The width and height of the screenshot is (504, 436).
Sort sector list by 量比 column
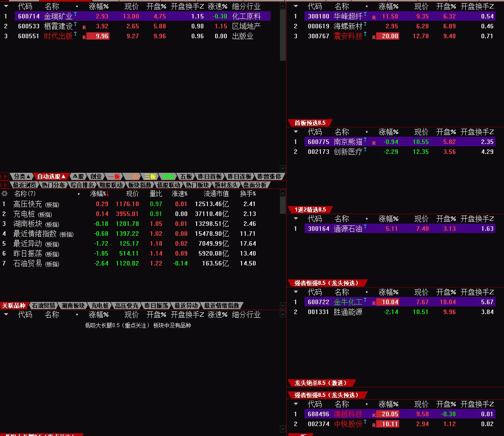point(156,194)
